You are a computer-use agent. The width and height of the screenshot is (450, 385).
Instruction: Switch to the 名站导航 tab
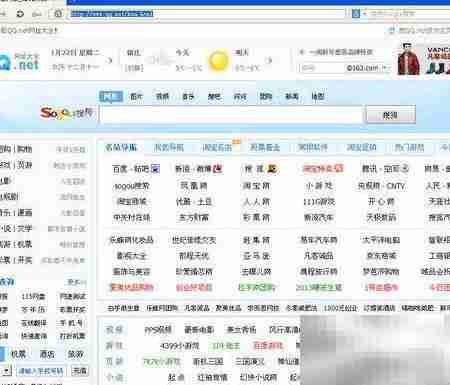pyautogui.click(x=121, y=147)
